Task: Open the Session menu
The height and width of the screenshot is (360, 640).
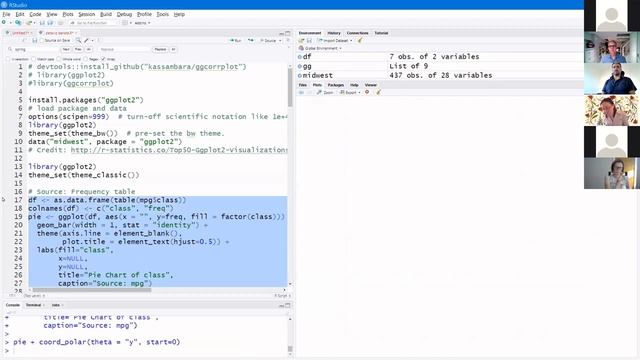Action: pyautogui.click(x=87, y=14)
